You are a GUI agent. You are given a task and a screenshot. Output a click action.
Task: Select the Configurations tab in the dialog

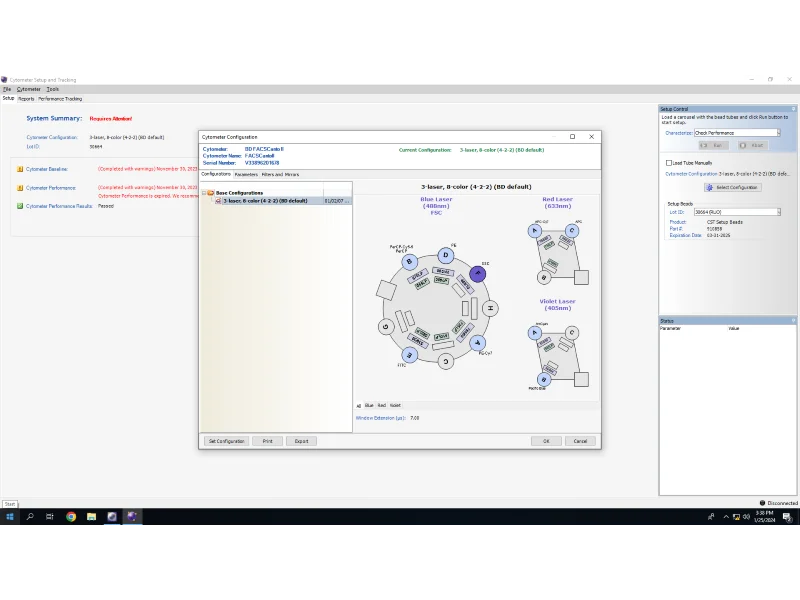click(x=216, y=174)
